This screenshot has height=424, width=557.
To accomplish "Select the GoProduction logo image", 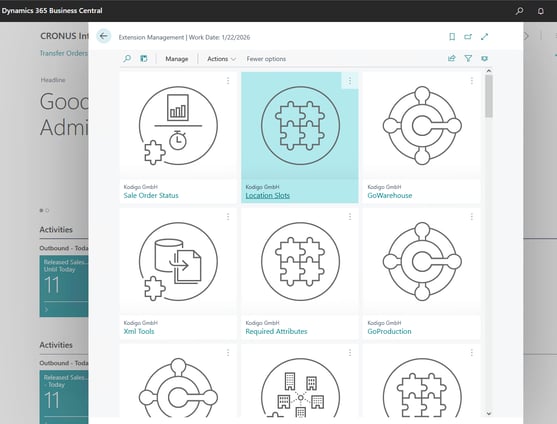I will point(422,262).
